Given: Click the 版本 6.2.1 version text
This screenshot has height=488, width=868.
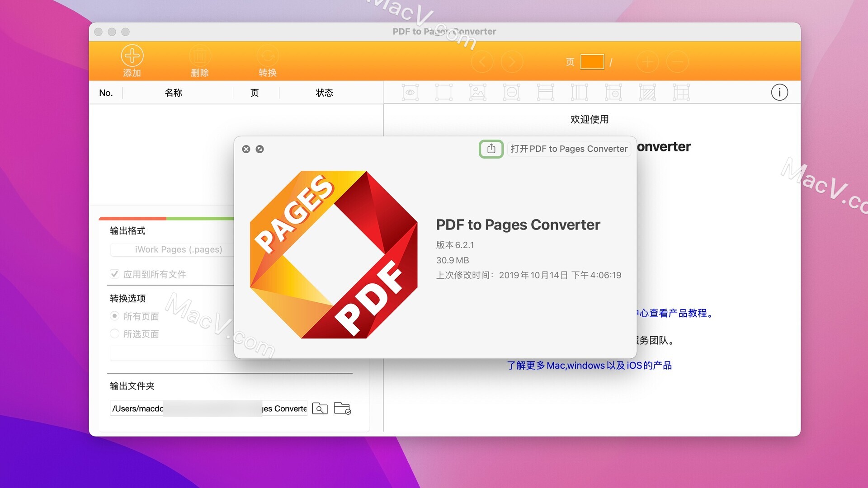Looking at the screenshot, I should tap(455, 245).
